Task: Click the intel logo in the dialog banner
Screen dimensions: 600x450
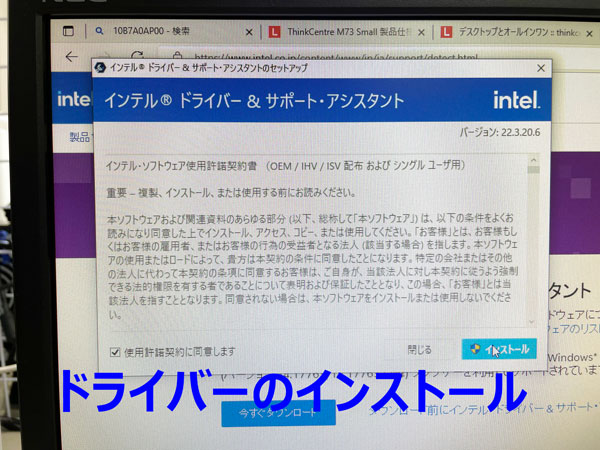Action: (516, 100)
